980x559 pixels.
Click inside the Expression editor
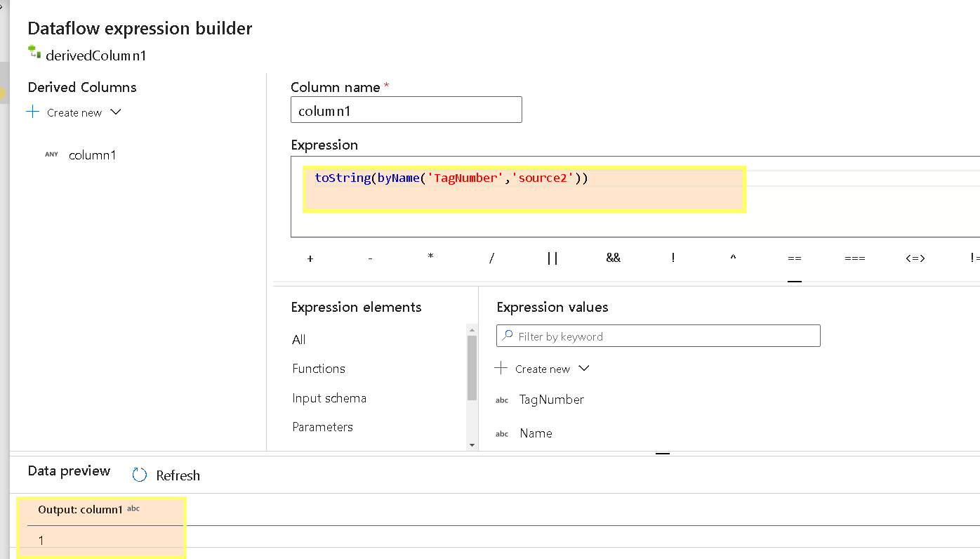(x=635, y=197)
